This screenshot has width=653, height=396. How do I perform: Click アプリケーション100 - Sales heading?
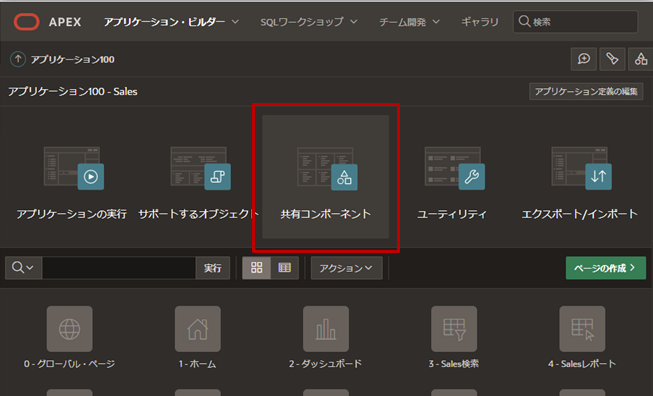[x=73, y=92]
